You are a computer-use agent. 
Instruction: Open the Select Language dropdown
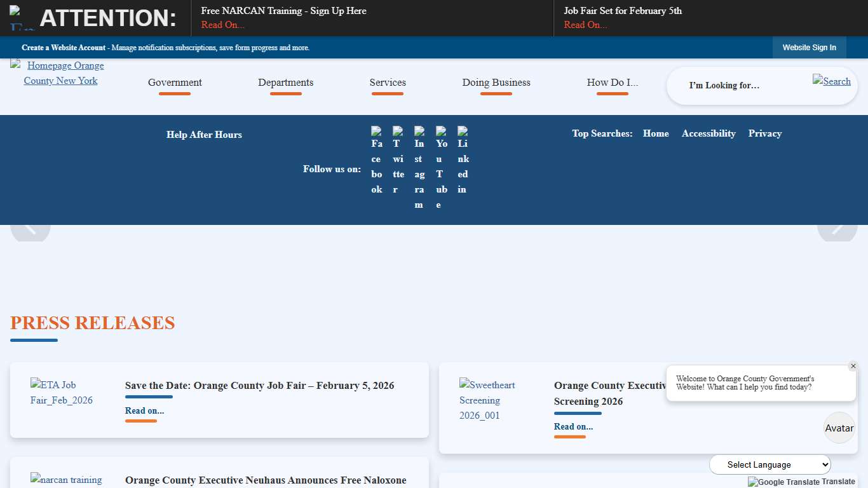click(770, 464)
